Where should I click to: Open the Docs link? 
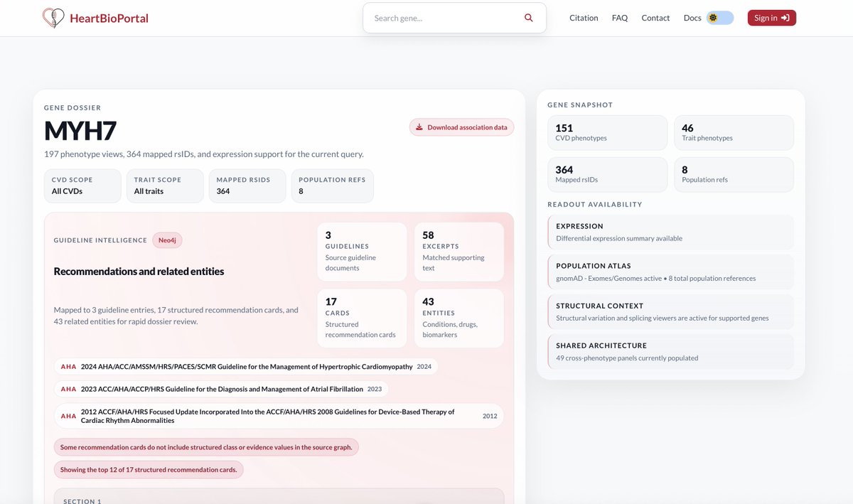692,18
